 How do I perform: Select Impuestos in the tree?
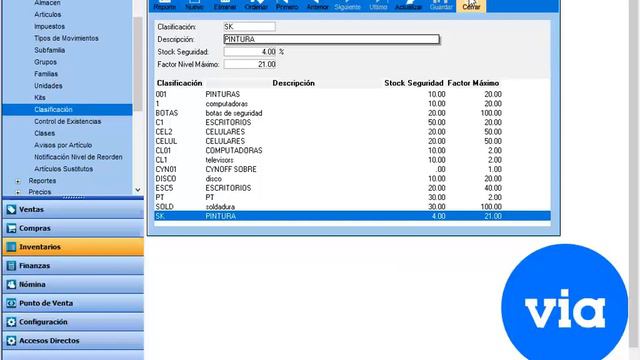(49, 26)
